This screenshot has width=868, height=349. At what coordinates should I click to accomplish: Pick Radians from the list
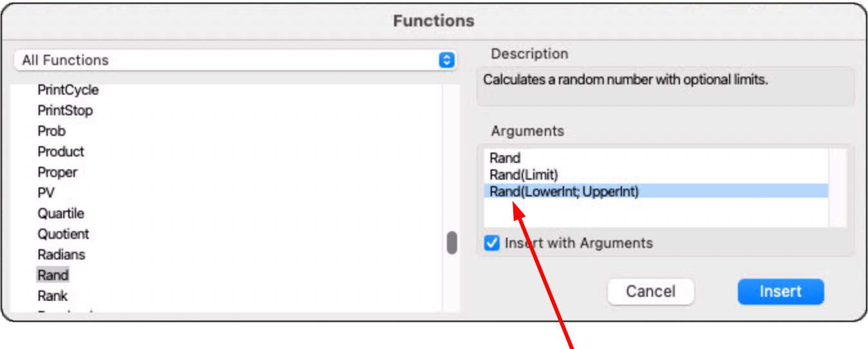click(61, 255)
